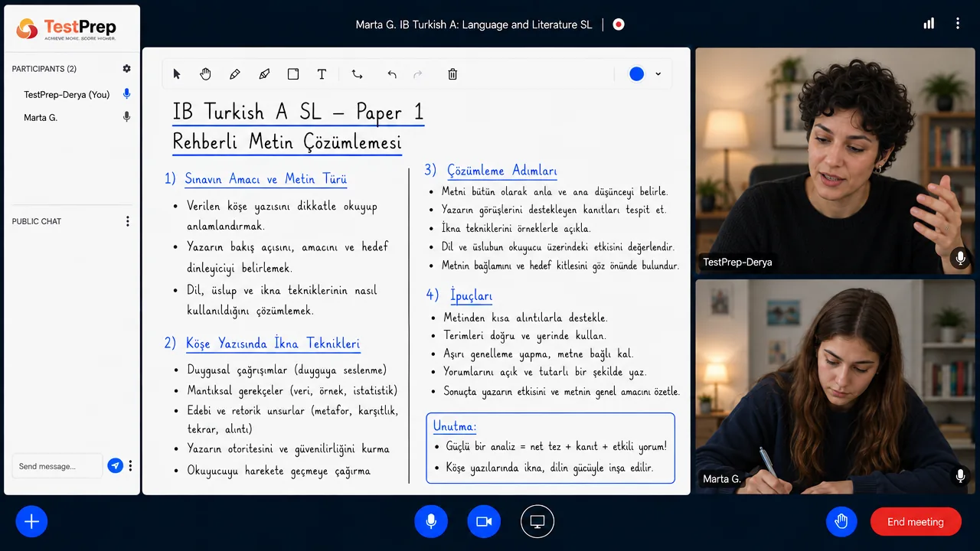Mute microphone in bottom bar
Screen dimensions: 980x551
pyautogui.click(x=431, y=522)
